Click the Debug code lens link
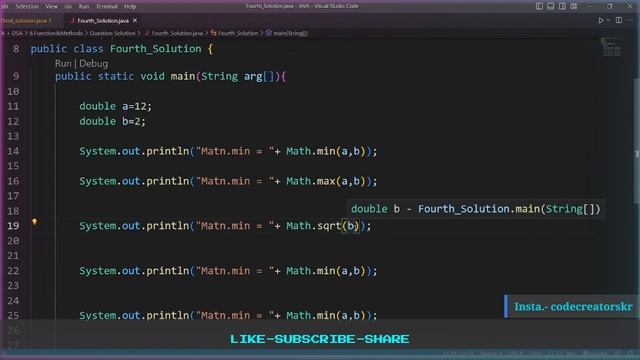 [x=93, y=63]
